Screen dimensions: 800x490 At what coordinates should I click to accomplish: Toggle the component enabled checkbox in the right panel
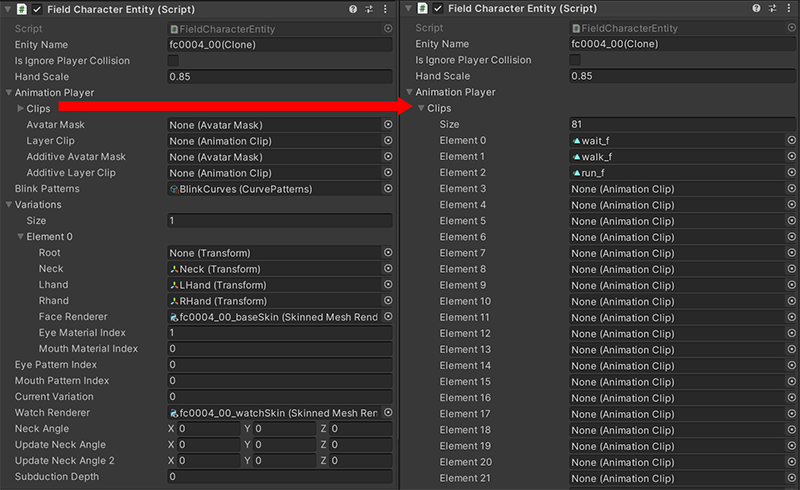(x=437, y=9)
